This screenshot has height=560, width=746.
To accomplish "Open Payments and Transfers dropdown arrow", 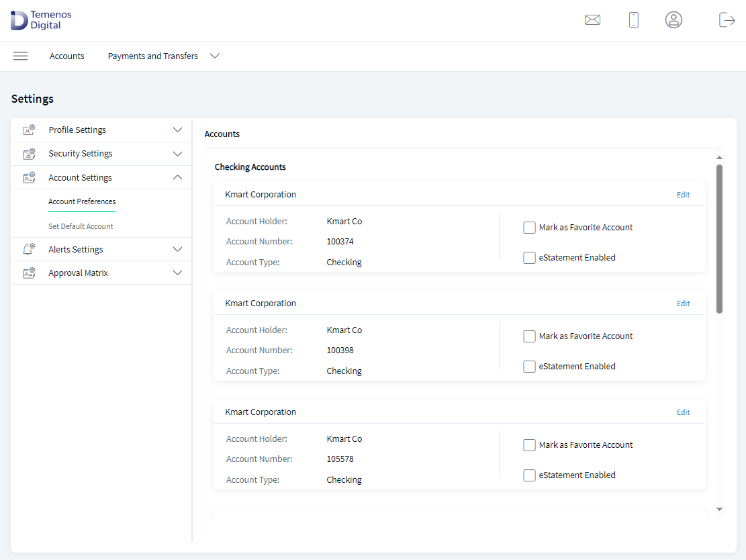I will tap(215, 56).
